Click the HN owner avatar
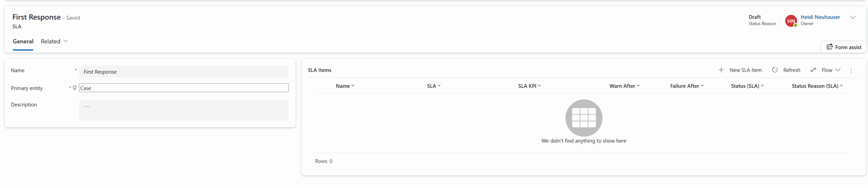The width and height of the screenshot is (868, 188). [x=791, y=21]
